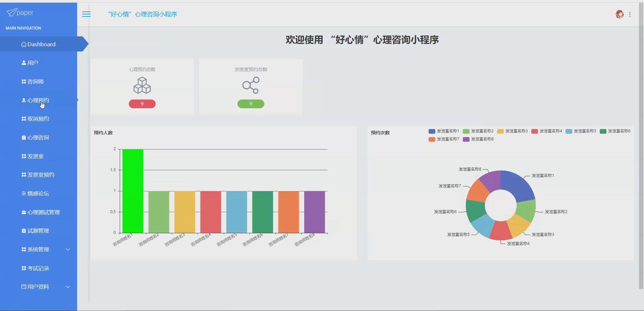Toggle 发泄室名称3 legend entry
The height and width of the screenshot is (311, 644).
point(512,131)
